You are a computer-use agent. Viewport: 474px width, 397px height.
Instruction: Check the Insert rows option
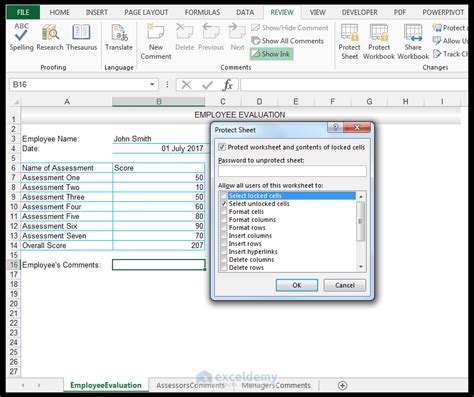tap(224, 244)
